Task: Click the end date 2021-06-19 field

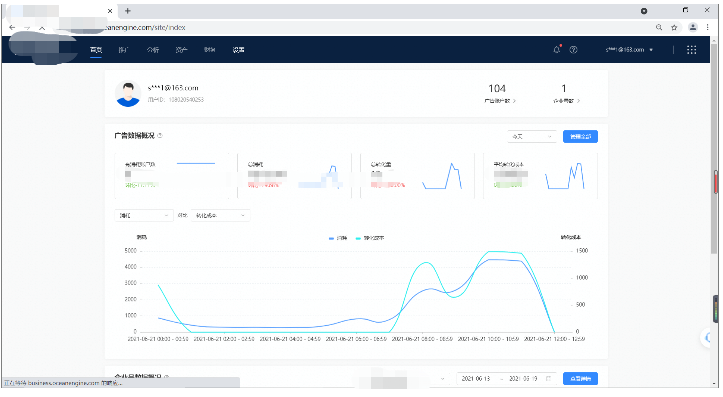Action: point(523,379)
